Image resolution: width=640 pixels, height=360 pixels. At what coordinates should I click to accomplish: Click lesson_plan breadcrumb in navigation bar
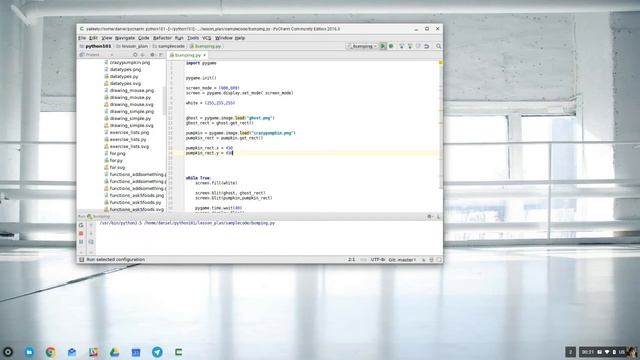(131, 46)
